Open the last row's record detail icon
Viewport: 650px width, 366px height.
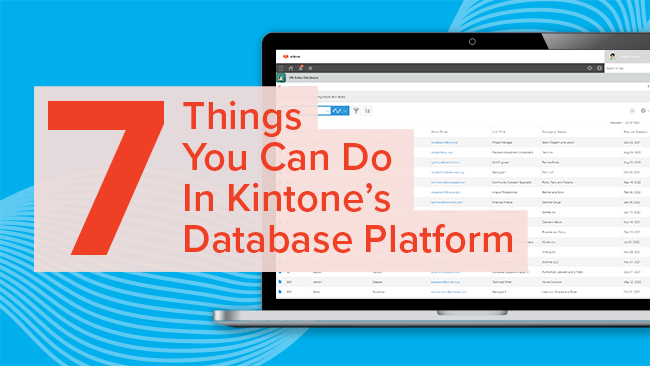[280, 292]
